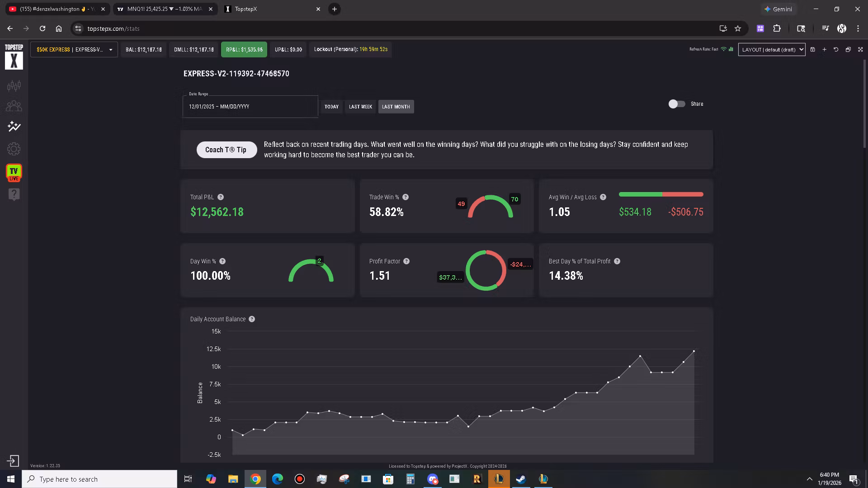Toggle fullscreen expand icon
The width and height of the screenshot is (868, 488).
(860, 49)
